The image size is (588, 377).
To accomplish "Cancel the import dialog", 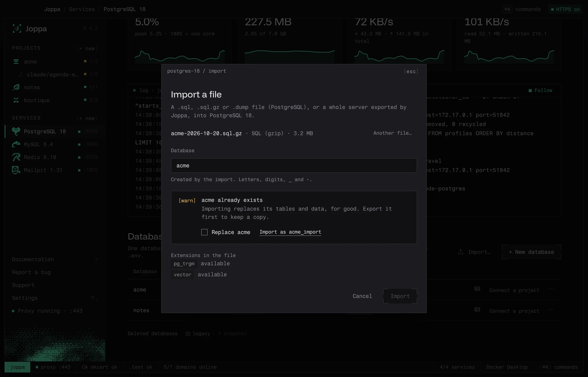I will [x=362, y=296].
